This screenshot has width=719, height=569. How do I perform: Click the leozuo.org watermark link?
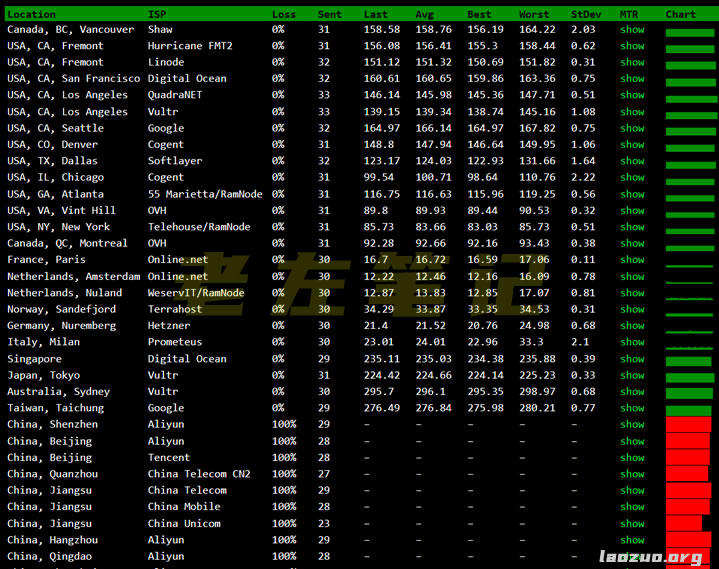(x=650, y=557)
